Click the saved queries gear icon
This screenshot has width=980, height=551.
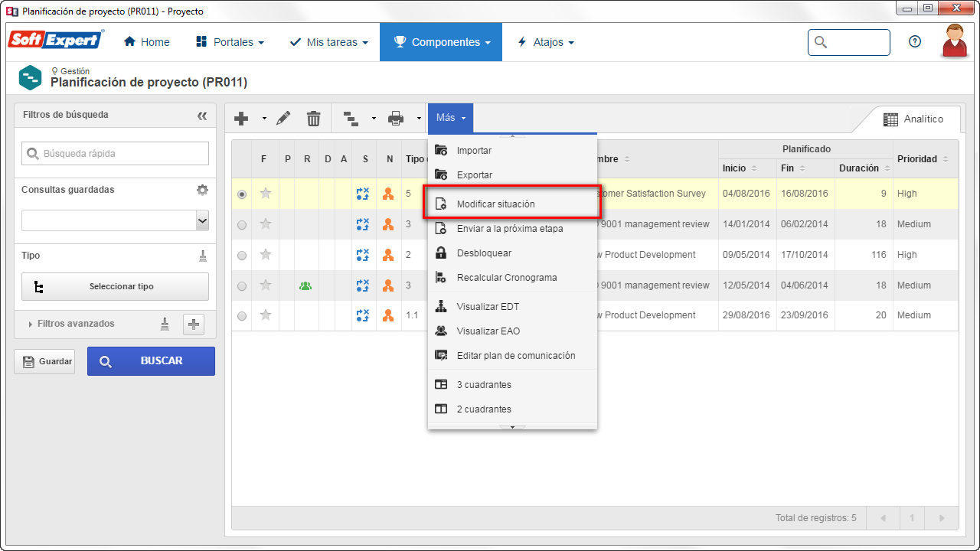[x=202, y=190]
